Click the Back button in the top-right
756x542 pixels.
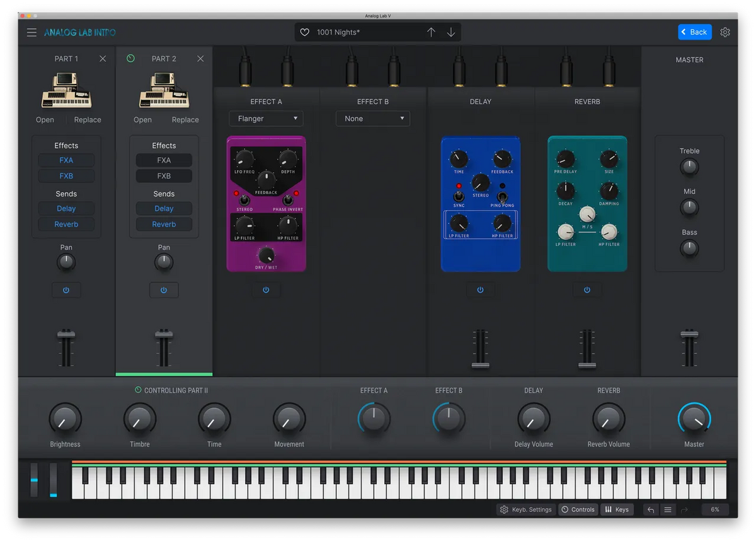point(695,32)
